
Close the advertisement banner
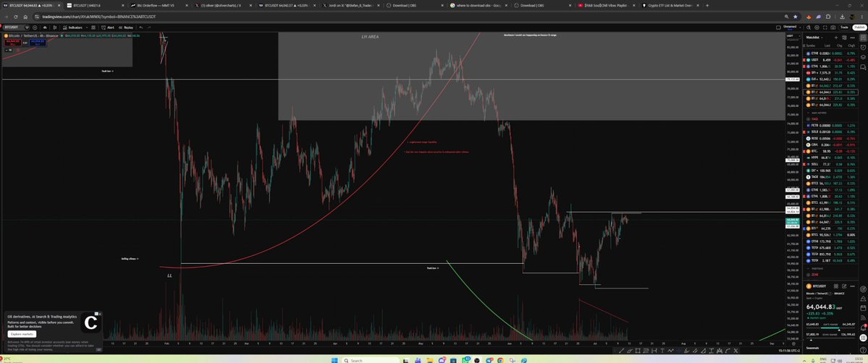click(x=98, y=314)
